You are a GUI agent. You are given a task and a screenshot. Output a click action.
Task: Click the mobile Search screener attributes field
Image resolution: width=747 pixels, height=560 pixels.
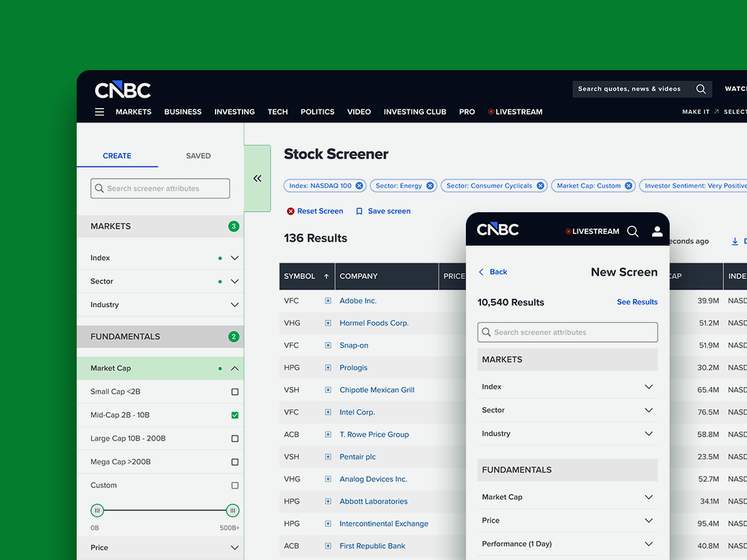coord(567,332)
